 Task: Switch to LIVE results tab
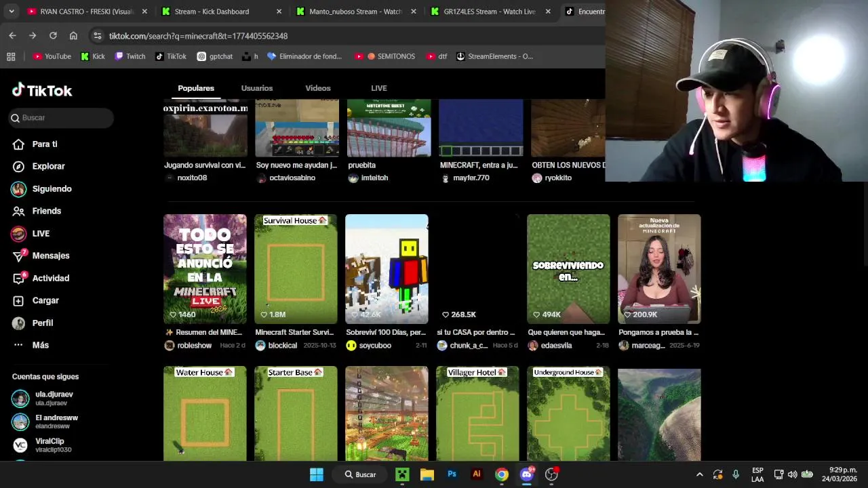pos(379,88)
